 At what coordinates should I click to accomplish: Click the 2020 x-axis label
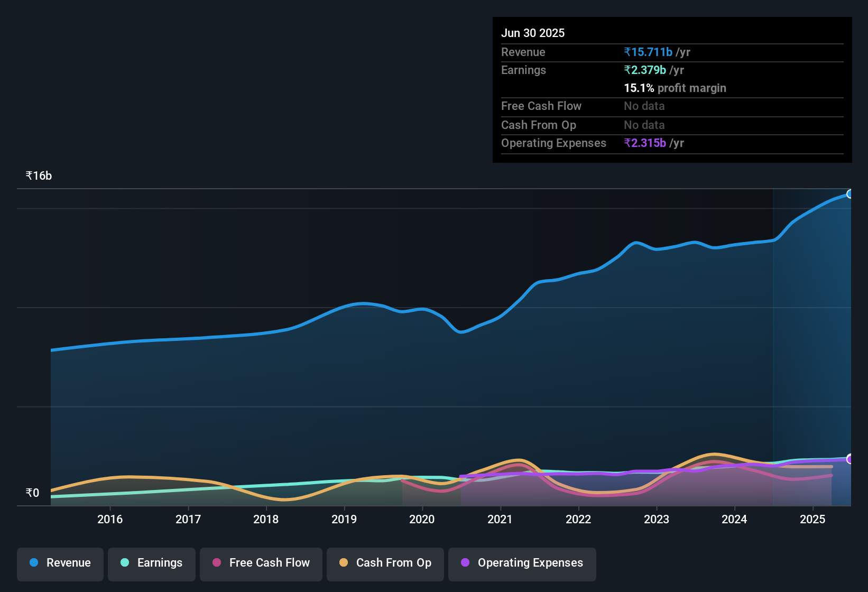click(x=422, y=520)
